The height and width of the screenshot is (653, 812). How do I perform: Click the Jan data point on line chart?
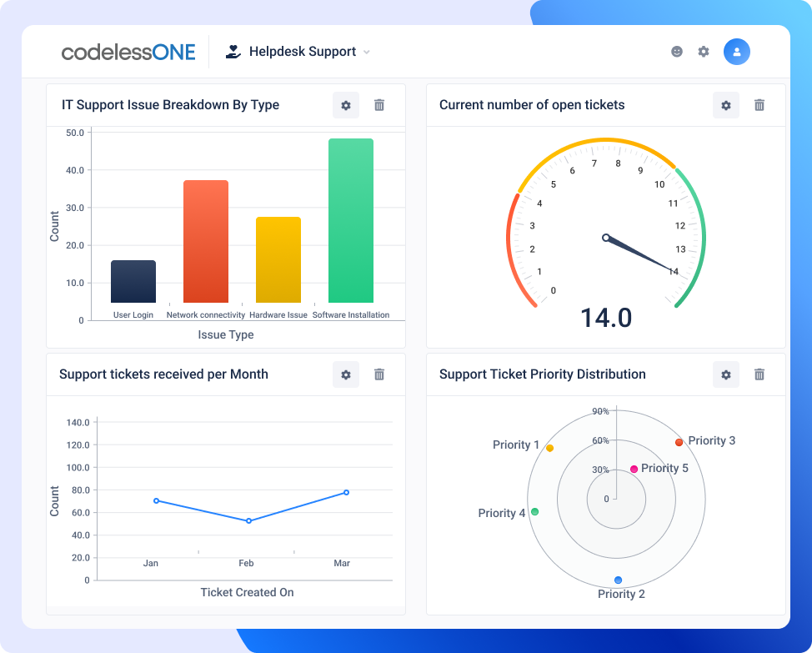click(157, 500)
